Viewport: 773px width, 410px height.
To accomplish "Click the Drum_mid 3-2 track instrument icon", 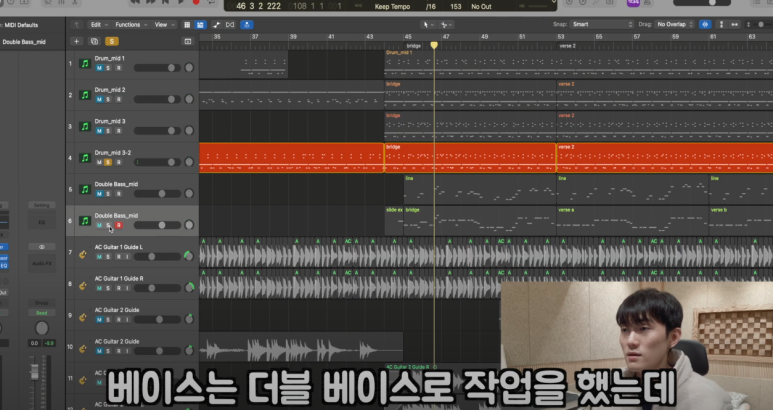I will coord(84,158).
